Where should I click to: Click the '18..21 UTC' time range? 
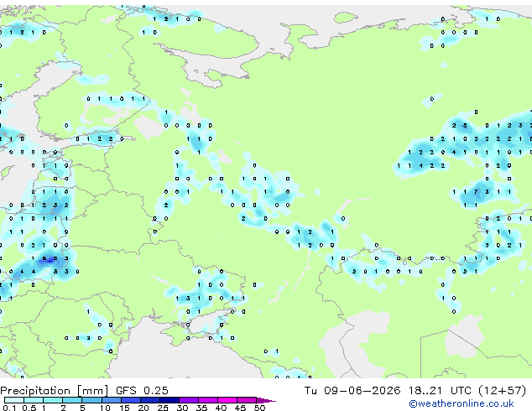coord(440,391)
